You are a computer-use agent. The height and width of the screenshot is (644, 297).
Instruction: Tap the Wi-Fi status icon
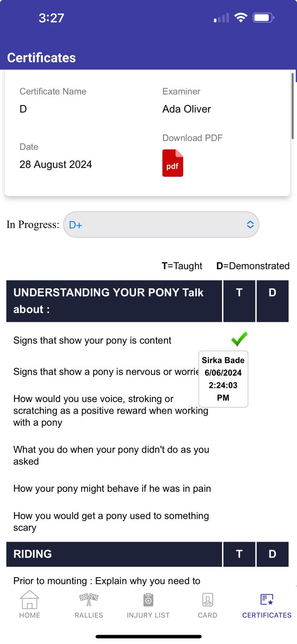pos(241,18)
